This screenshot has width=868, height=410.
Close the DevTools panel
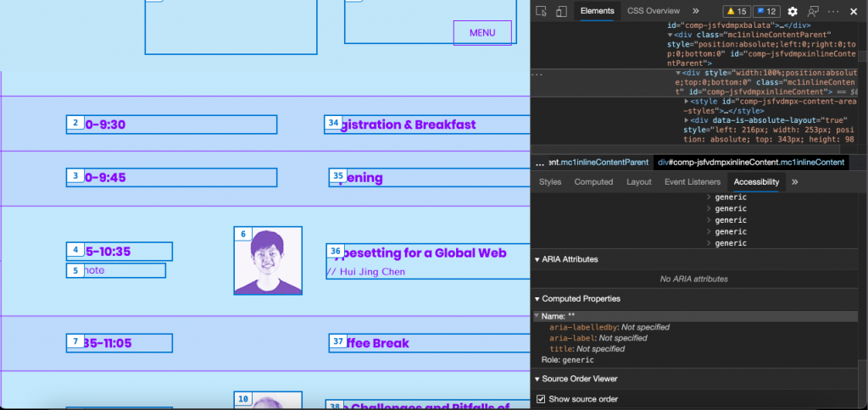click(x=854, y=12)
